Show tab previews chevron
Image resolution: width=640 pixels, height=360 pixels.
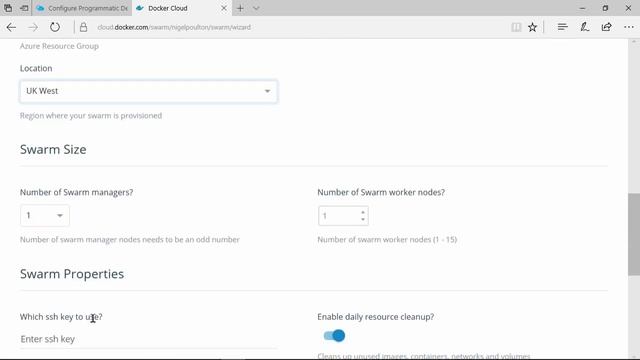[x=256, y=8]
